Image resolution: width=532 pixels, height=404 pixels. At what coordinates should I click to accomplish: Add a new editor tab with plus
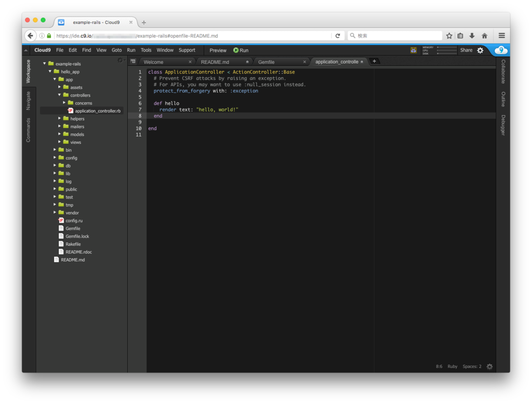click(374, 61)
